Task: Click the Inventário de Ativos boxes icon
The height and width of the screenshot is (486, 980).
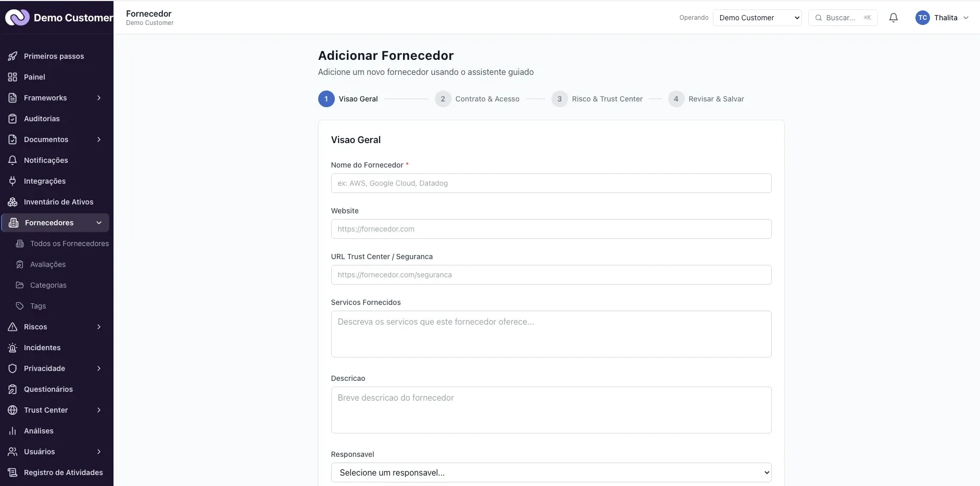Action: [x=12, y=202]
